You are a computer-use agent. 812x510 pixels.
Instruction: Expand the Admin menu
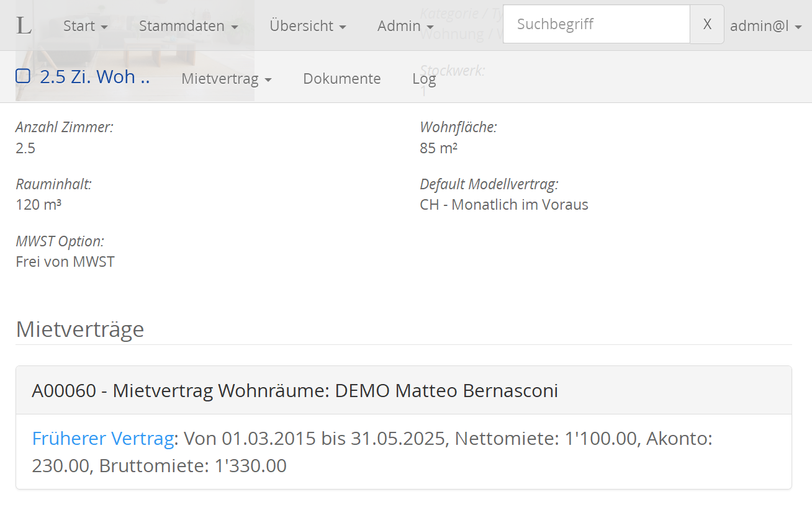click(405, 25)
